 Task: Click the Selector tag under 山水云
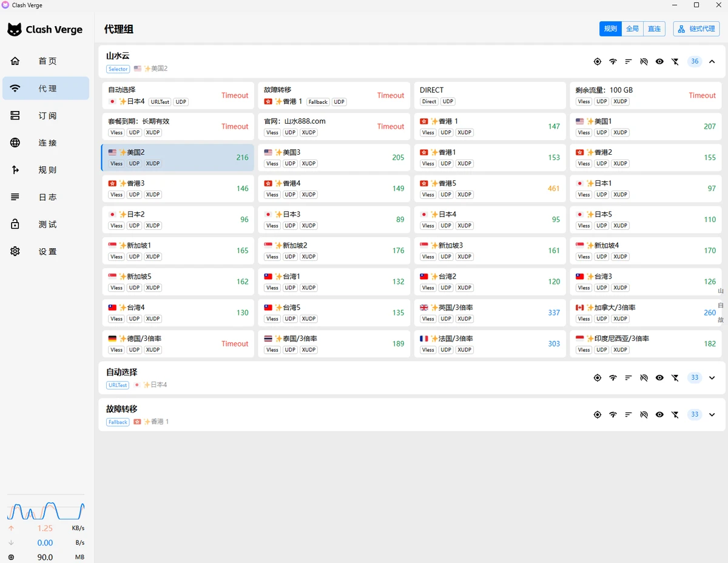pos(118,69)
